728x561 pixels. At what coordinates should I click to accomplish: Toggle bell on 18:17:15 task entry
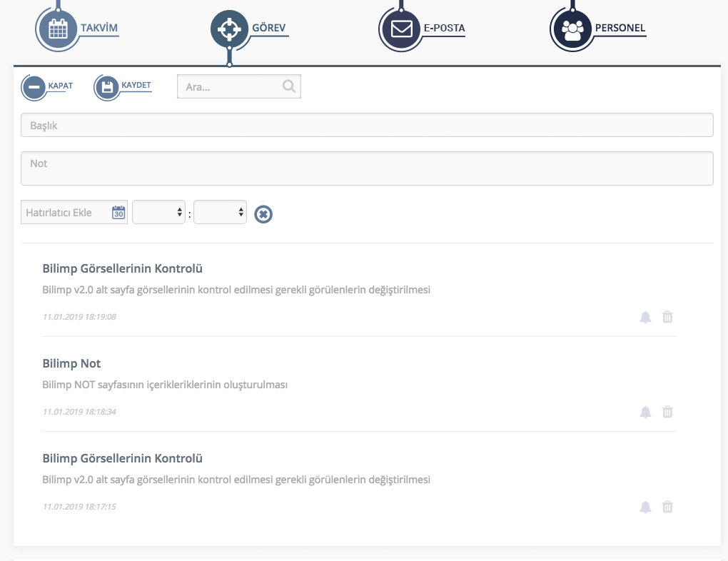coord(645,507)
